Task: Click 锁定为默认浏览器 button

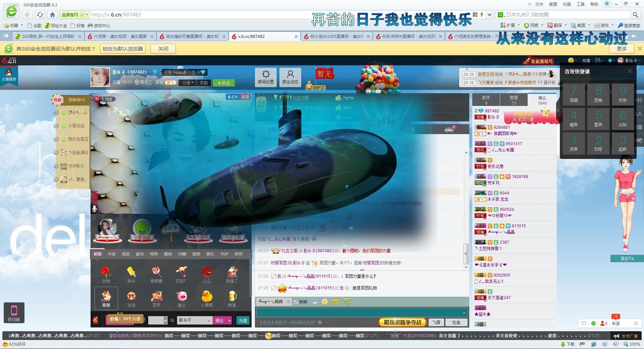Action: (123, 49)
